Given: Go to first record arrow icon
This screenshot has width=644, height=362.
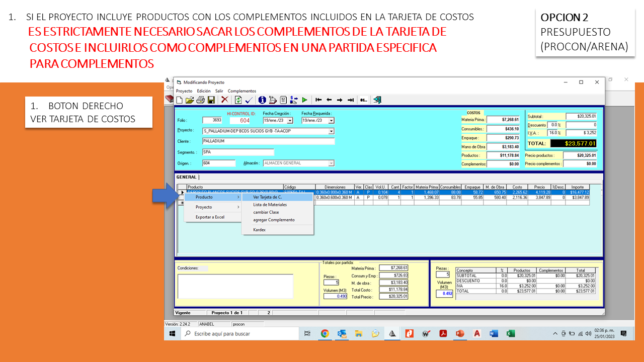Looking at the screenshot, I should (x=318, y=100).
